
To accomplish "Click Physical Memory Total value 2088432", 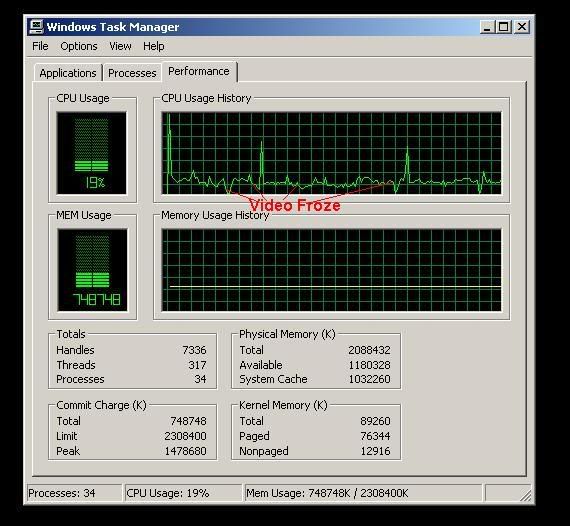I will pyautogui.click(x=369, y=350).
